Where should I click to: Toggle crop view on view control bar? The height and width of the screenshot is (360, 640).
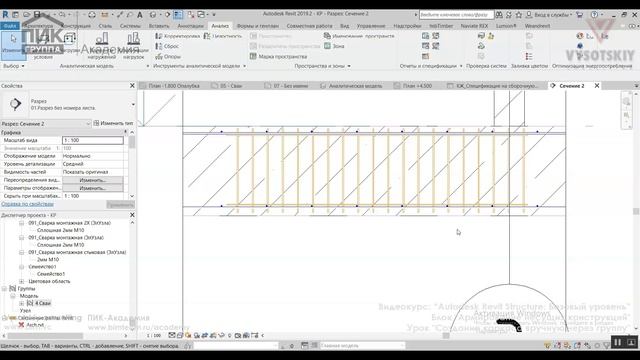(x=205, y=336)
